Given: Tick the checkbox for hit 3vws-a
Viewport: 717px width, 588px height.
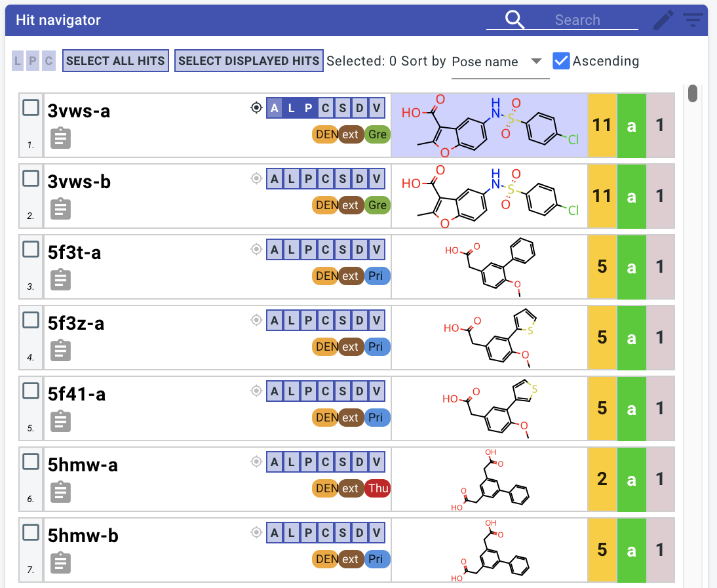Looking at the screenshot, I should pos(31,108).
